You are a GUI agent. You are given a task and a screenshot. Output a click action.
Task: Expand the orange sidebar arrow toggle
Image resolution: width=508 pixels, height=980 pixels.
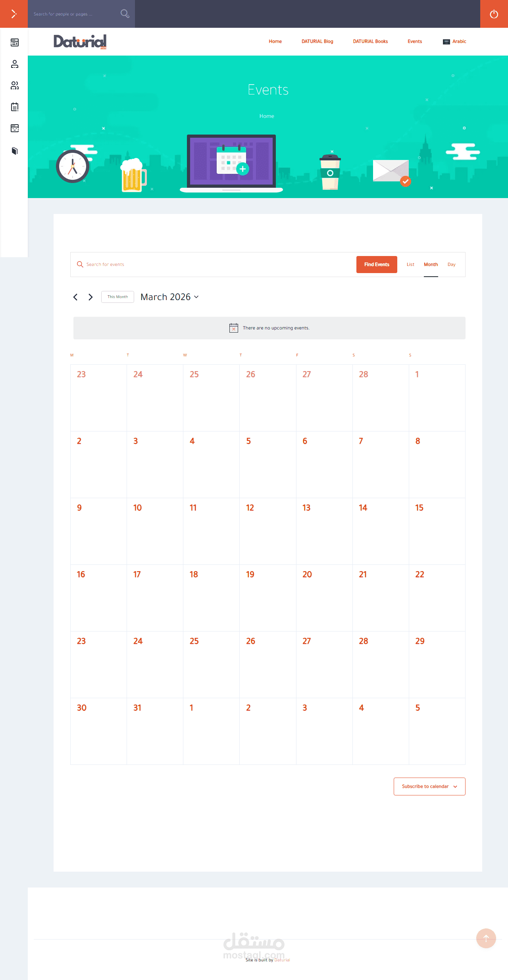coord(14,14)
